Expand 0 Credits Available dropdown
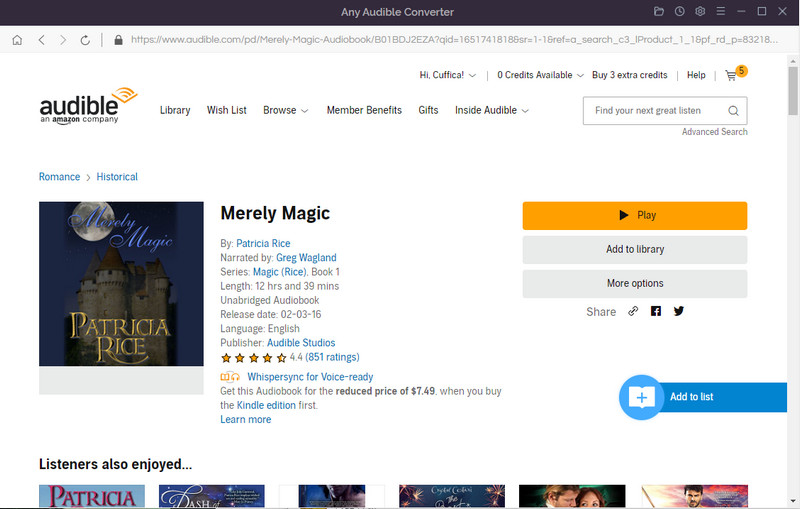The width and height of the screenshot is (800, 509). [540, 75]
